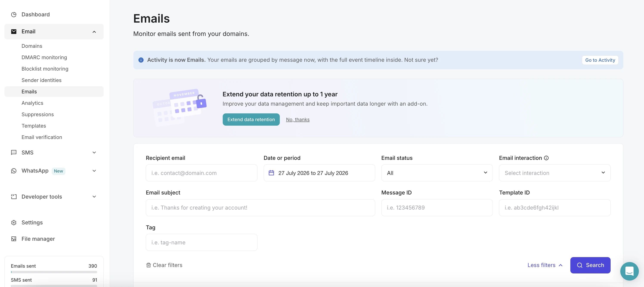This screenshot has height=287, width=644.
Task: Open the Email status dropdown
Action: click(437, 173)
